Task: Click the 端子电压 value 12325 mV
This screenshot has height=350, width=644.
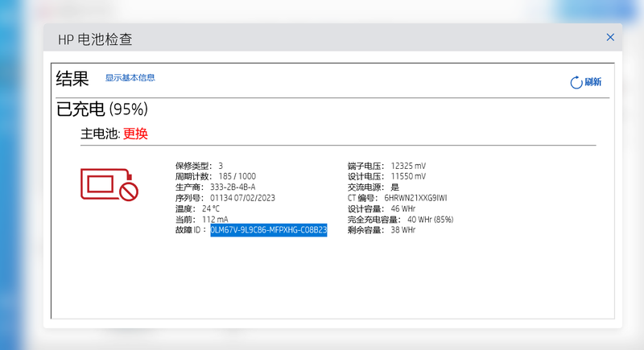Action: 408,165
